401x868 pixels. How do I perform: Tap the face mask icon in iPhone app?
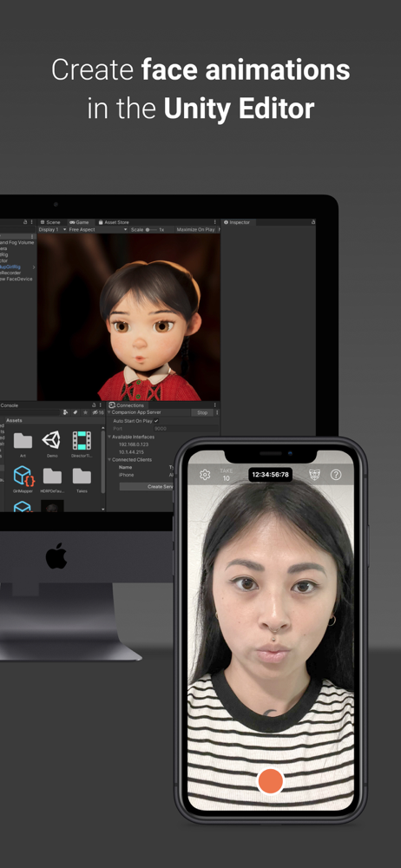tap(314, 475)
